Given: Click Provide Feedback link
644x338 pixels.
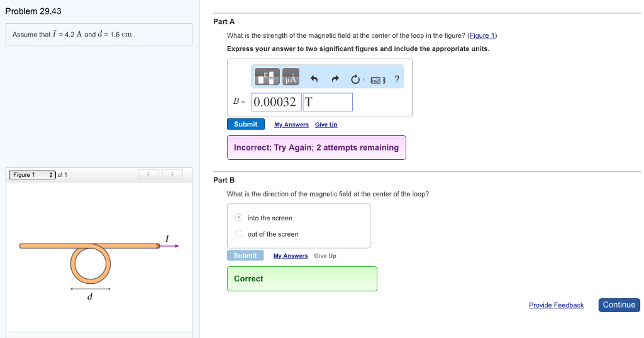Looking at the screenshot, I should [x=556, y=305].
